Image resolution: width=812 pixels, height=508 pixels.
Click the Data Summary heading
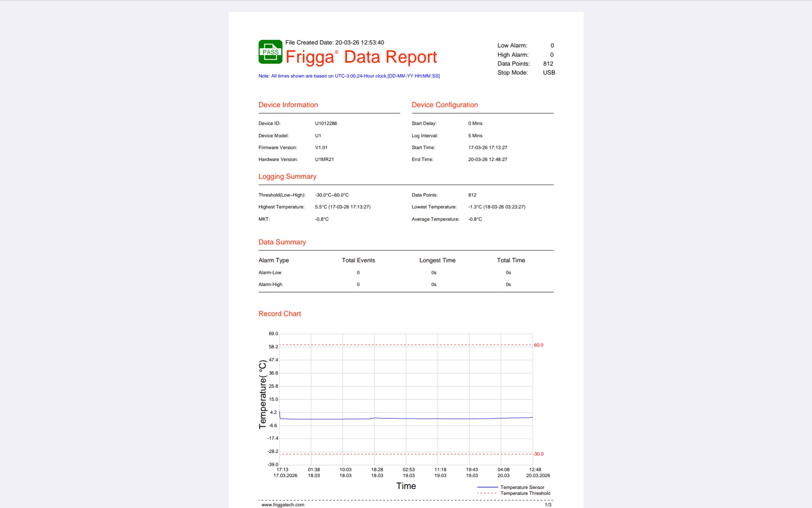(x=282, y=242)
